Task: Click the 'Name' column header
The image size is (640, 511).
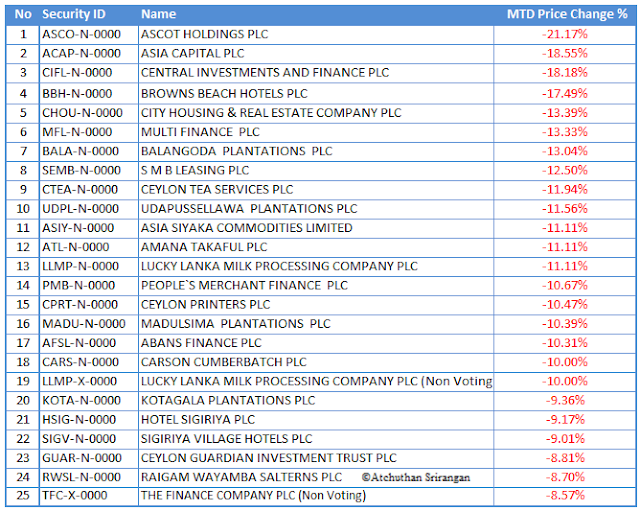Action: click(158, 14)
